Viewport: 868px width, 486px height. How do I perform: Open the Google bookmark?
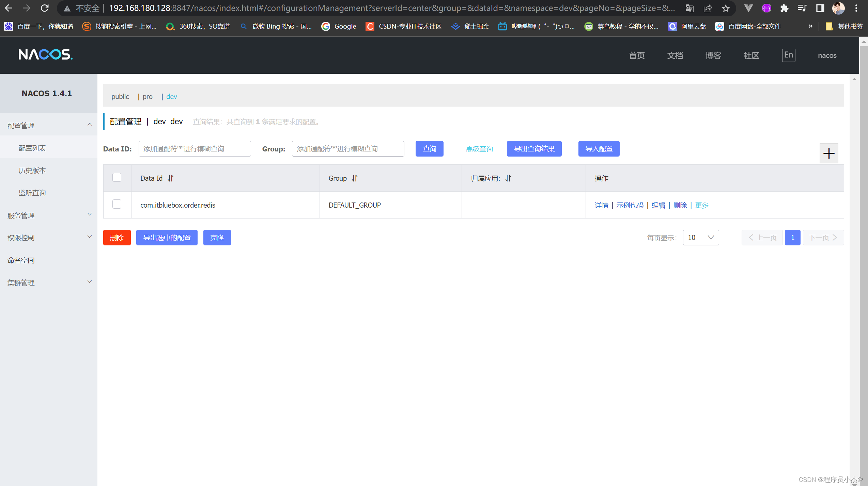coord(339,26)
